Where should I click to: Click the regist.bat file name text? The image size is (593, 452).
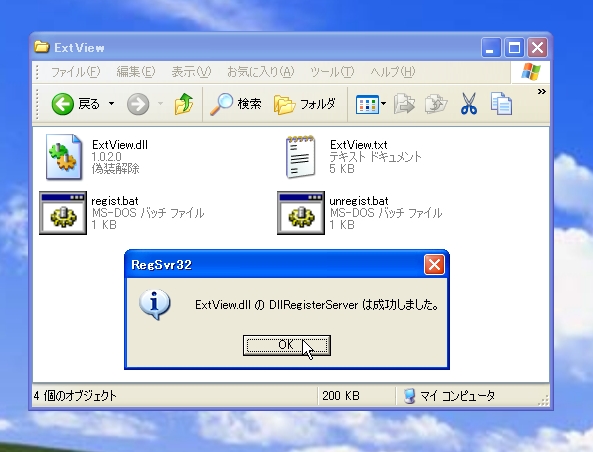click(x=115, y=201)
